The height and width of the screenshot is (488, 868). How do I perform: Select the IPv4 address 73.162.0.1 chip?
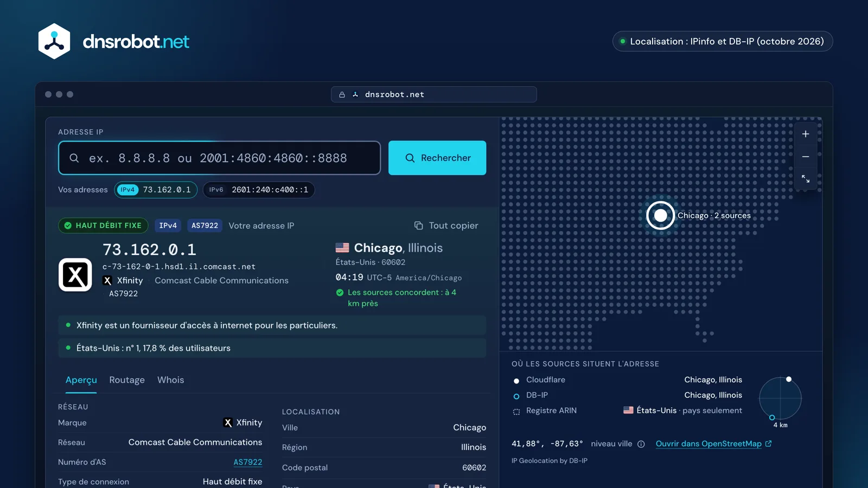(156, 190)
